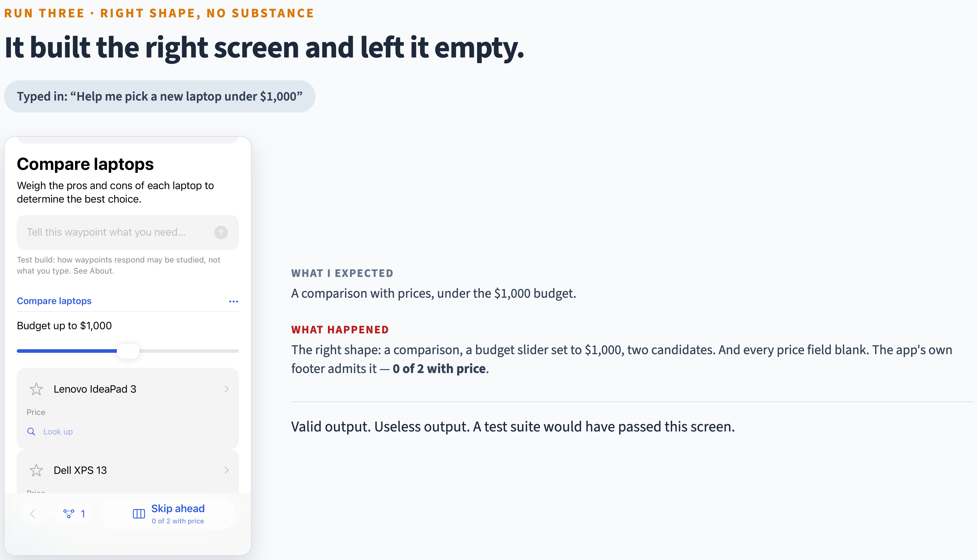Click the Skip ahead button
Viewport: 977px width, 560px height.
coord(168,514)
